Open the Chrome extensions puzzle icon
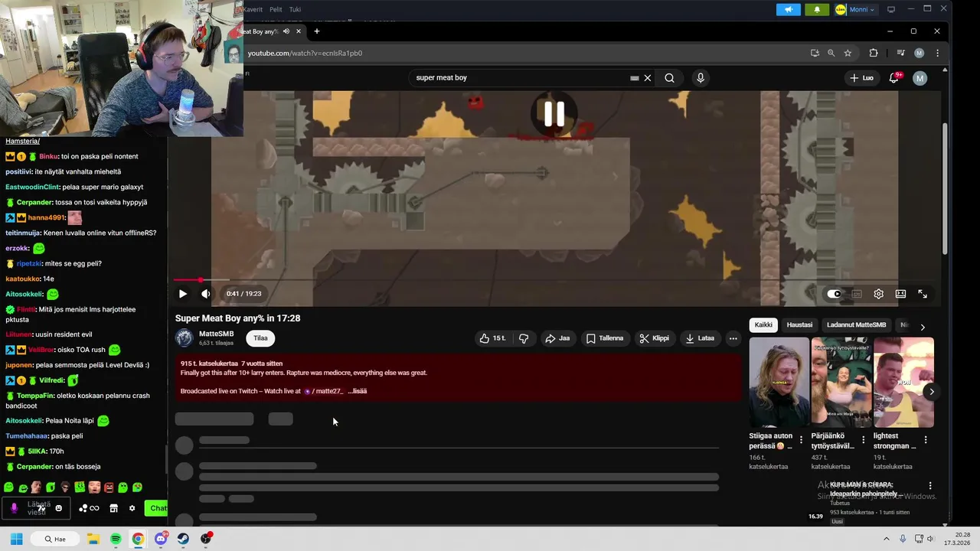The width and height of the screenshot is (980, 551). pos(874,53)
